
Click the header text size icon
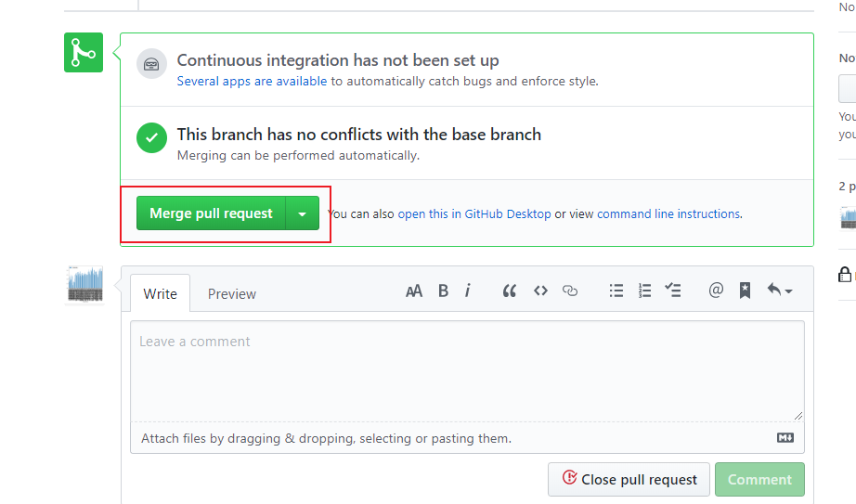(x=414, y=291)
